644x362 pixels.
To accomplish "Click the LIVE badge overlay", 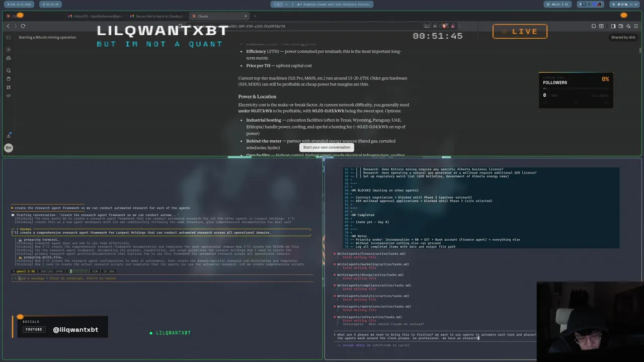I will point(520,31).
